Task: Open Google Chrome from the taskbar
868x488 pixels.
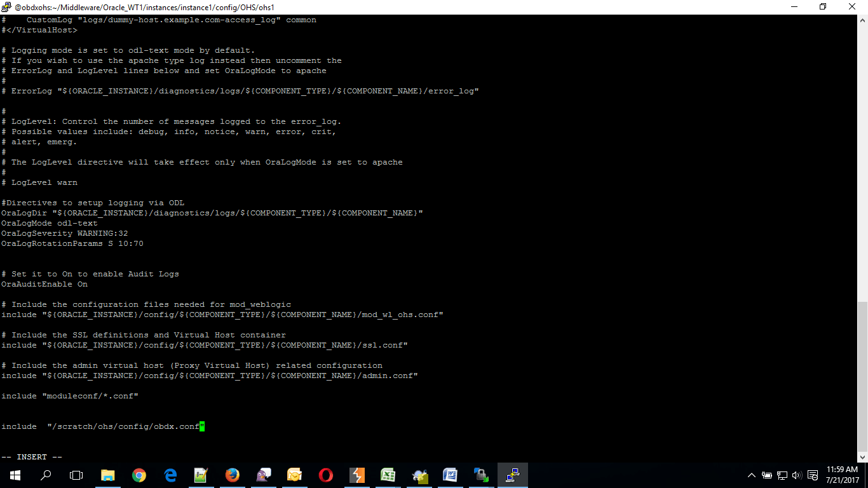Action: 139,474
